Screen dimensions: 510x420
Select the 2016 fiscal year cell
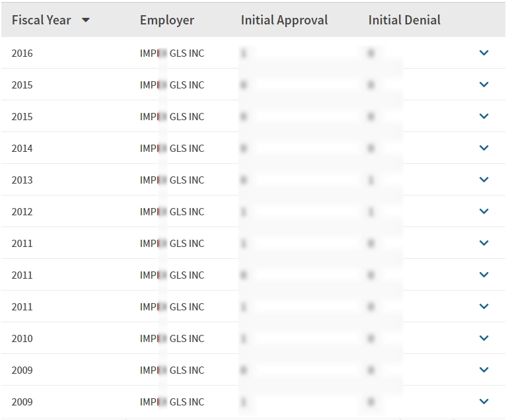tap(22, 53)
